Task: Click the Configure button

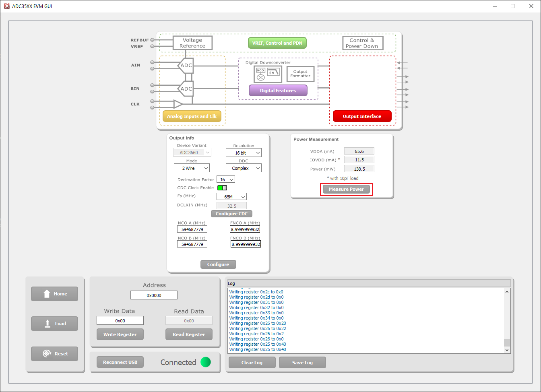Action: (218, 264)
